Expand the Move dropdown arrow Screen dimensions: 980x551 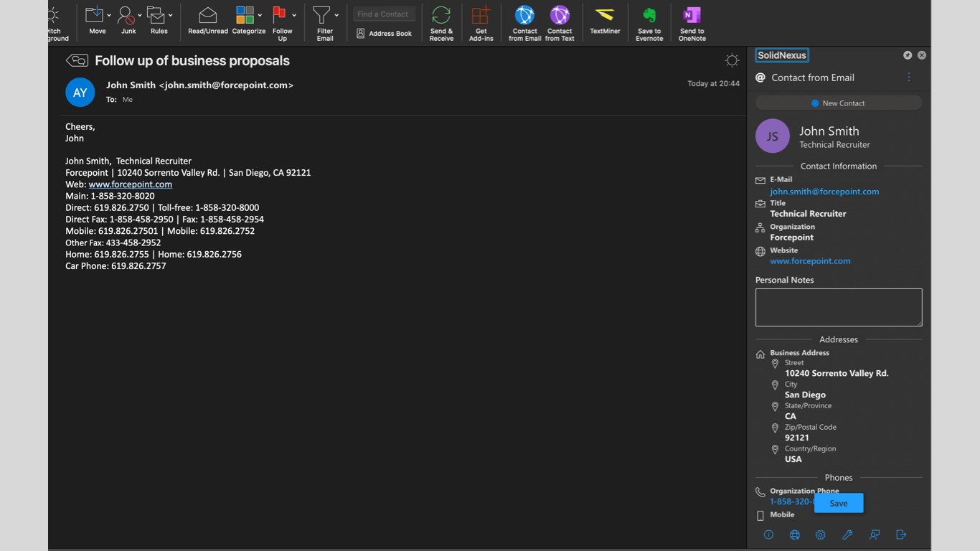[x=109, y=15]
